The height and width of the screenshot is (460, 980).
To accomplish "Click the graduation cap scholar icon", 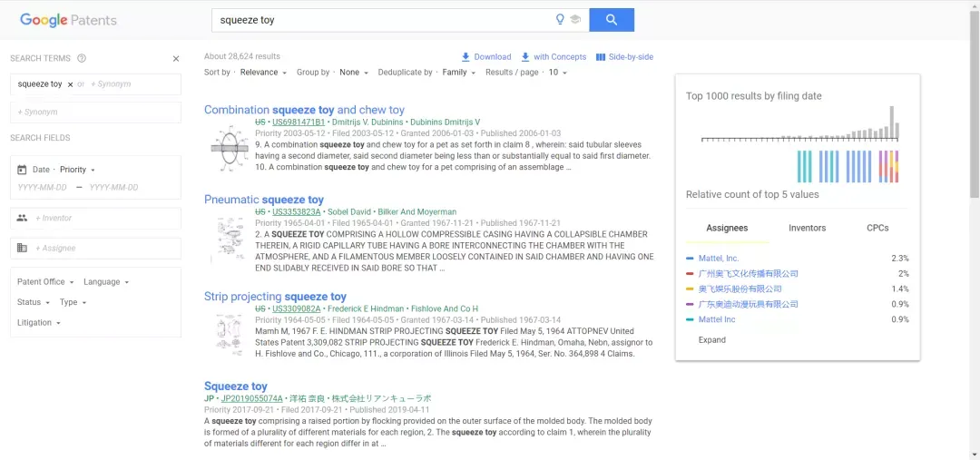I will pyautogui.click(x=575, y=20).
